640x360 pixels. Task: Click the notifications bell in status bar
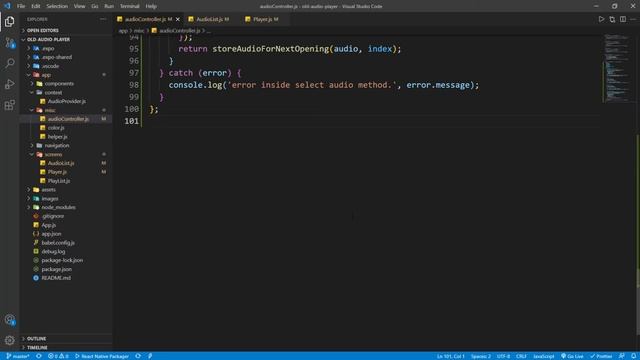point(633,356)
